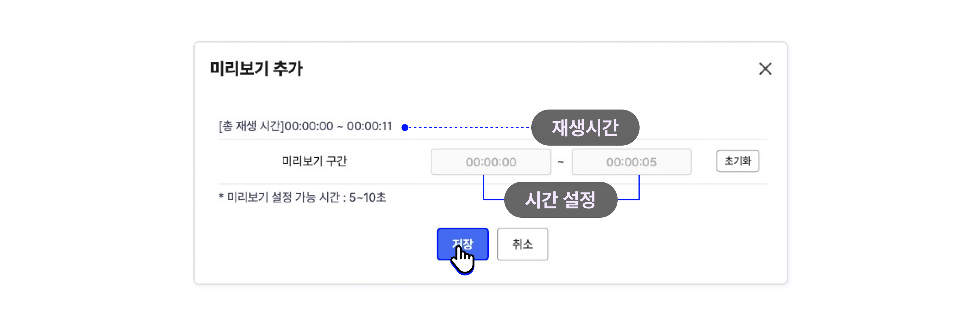The width and height of the screenshot is (980, 326).
Task: Focus the 00:00:00 start time field
Action: coord(491,162)
